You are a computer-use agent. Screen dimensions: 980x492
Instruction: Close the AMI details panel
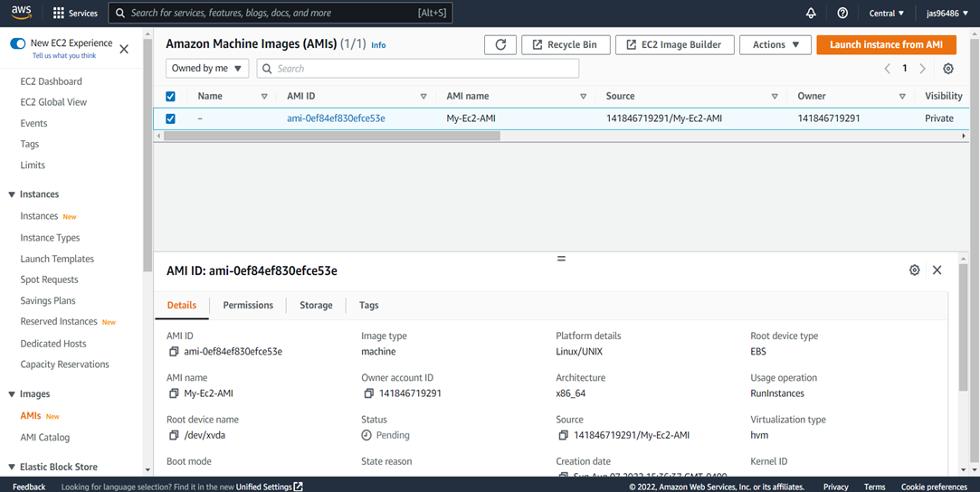click(x=937, y=270)
